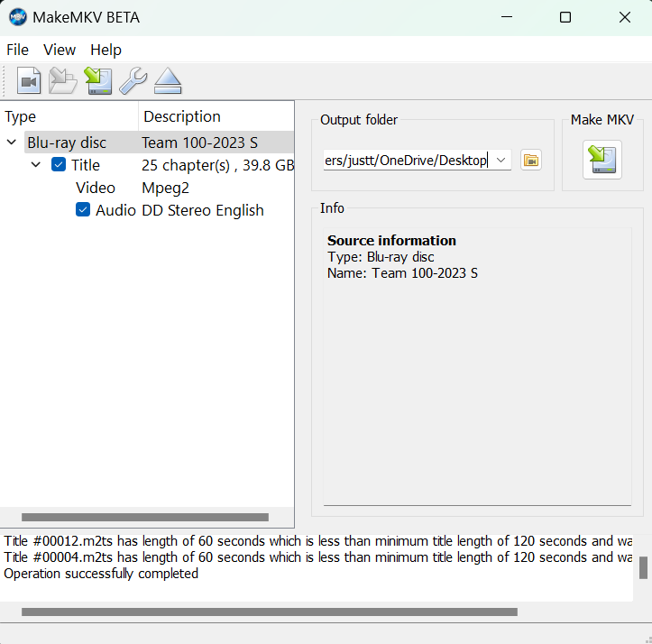The image size is (652, 644).
Task: Click the 'DD Stereo English' description text
Action: [x=203, y=210]
